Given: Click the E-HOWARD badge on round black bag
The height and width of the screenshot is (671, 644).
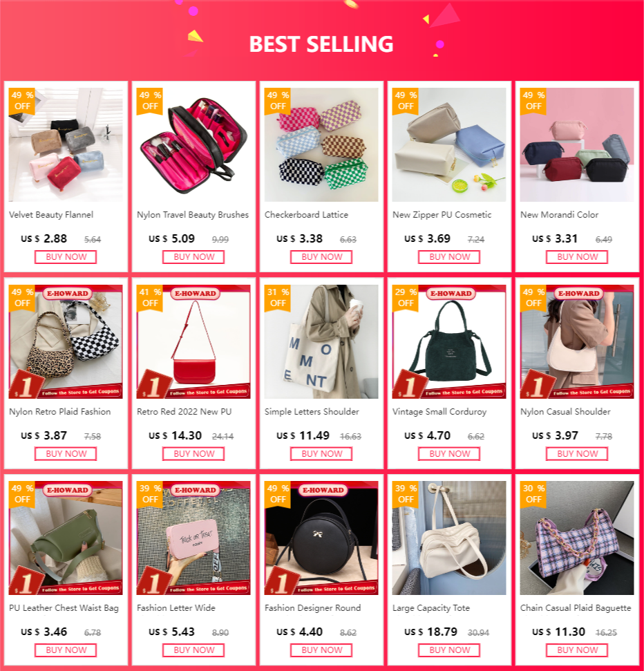Looking at the screenshot, I should click(x=323, y=490).
